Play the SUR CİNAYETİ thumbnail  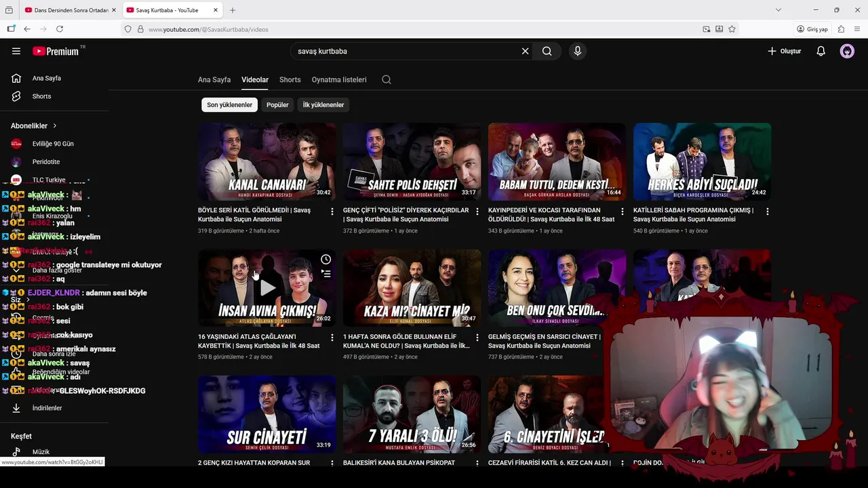coord(267,414)
